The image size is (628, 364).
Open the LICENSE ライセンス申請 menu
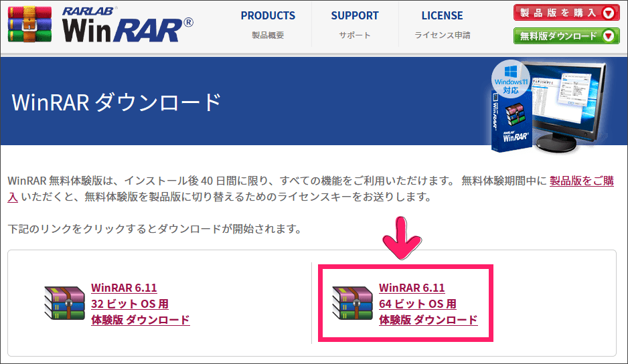442,25
